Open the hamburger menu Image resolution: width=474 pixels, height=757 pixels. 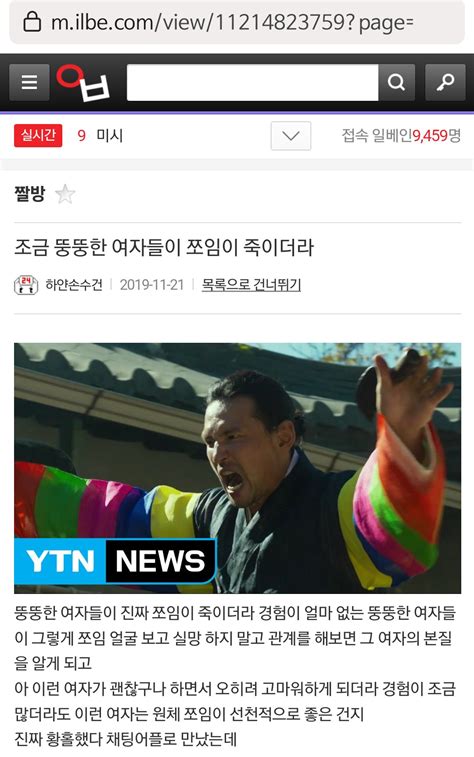29,83
